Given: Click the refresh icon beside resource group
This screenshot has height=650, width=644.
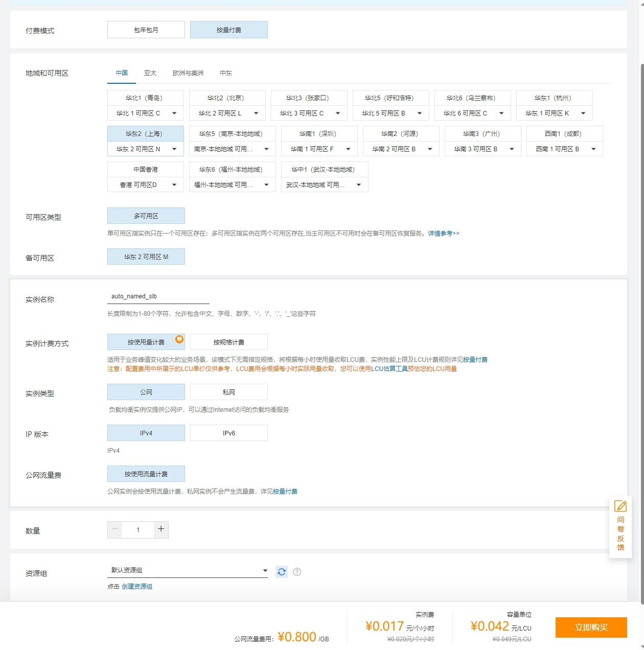Looking at the screenshot, I should pos(282,572).
